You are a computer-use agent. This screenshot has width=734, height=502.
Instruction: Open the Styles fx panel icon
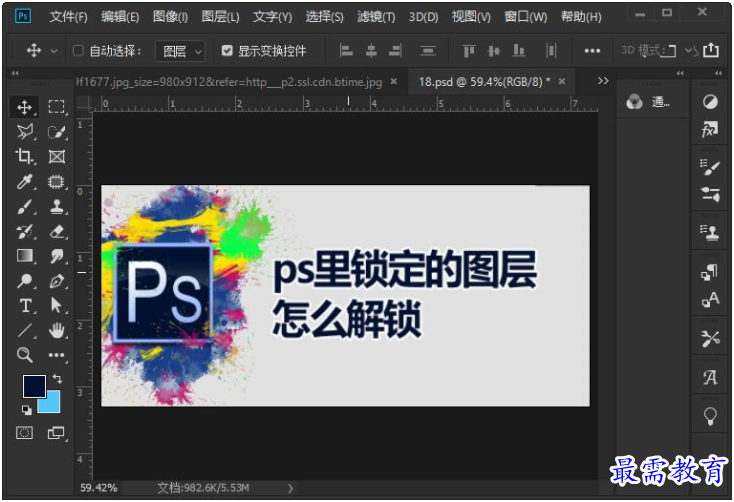tap(710, 129)
